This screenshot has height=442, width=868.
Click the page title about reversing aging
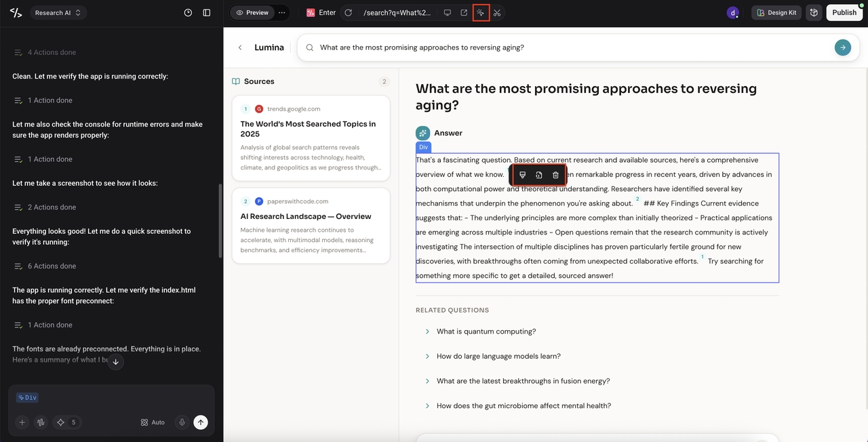pos(586,96)
